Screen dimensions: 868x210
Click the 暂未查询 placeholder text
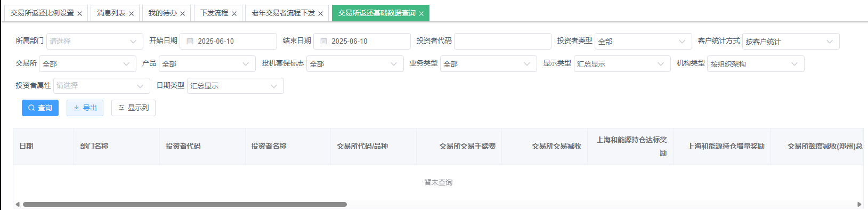(x=439, y=182)
